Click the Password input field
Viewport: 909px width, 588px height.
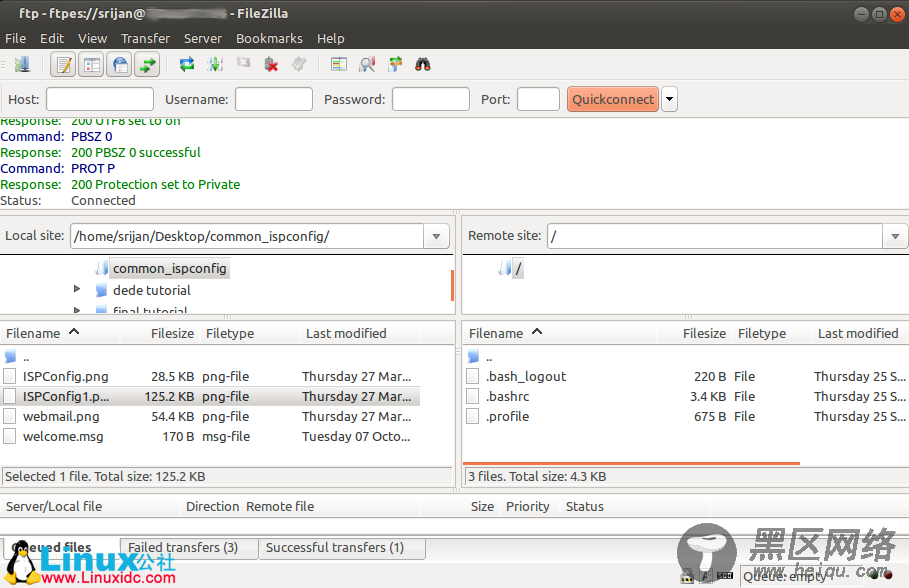click(431, 99)
